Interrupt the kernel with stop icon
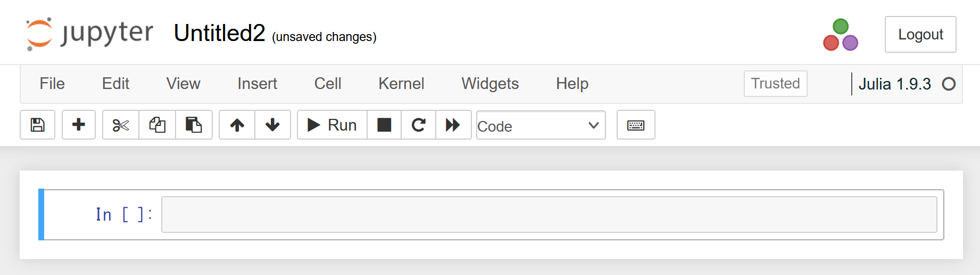Screen dimensions: 980x275 coord(384,125)
